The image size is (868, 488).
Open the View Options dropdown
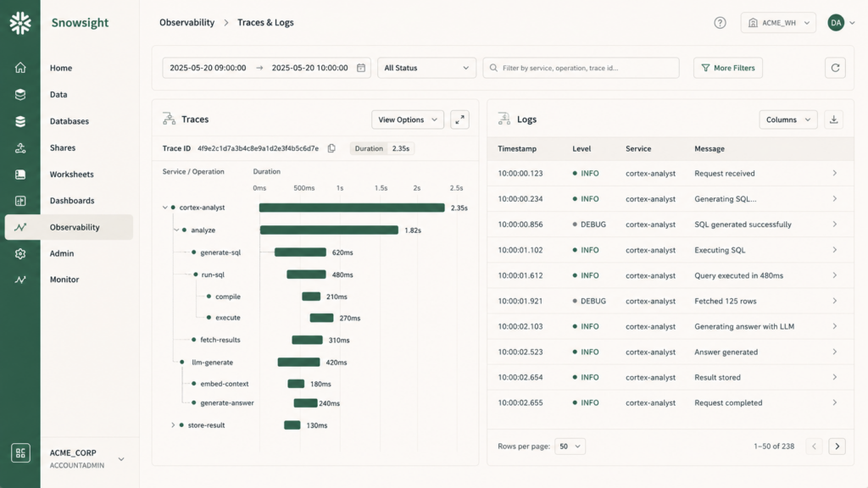click(408, 119)
